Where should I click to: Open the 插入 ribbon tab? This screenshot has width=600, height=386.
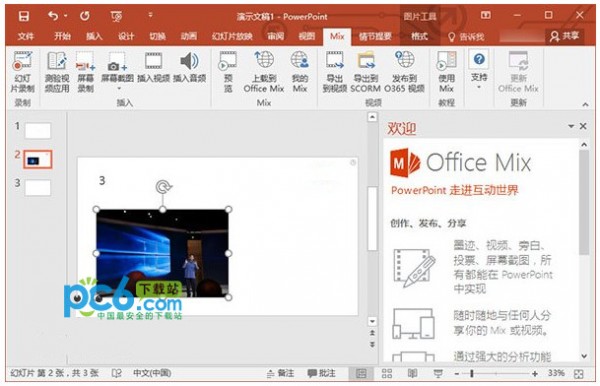pos(94,36)
